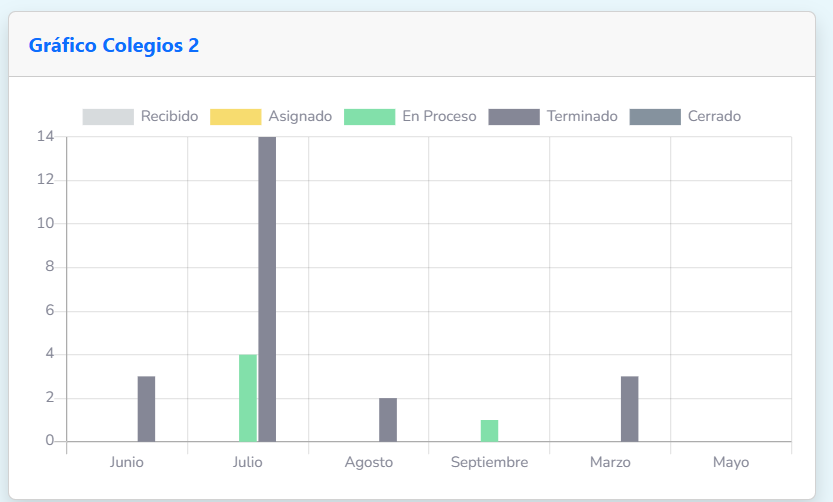Select the Terminado bar for Junio
The height and width of the screenshot is (502, 833).
pyautogui.click(x=146, y=409)
